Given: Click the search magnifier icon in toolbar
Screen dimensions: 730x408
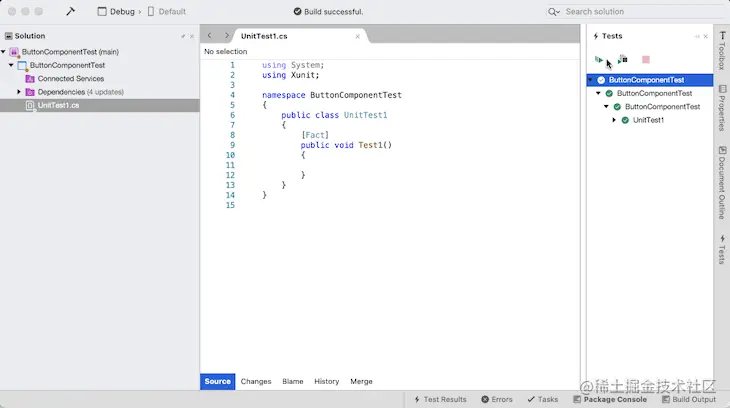Looking at the screenshot, I should [554, 12].
